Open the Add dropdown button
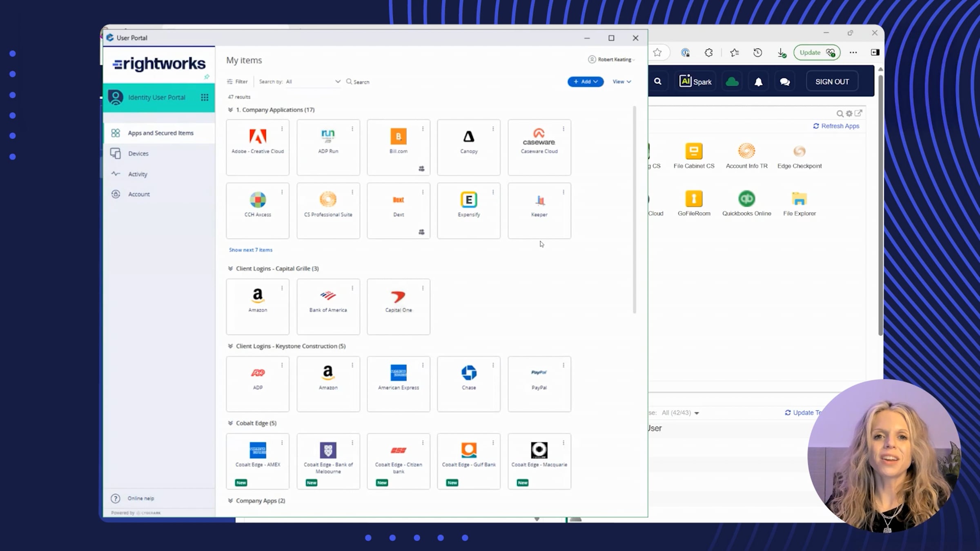Image resolution: width=980 pixels, height=551 pixels. point(586,82)
